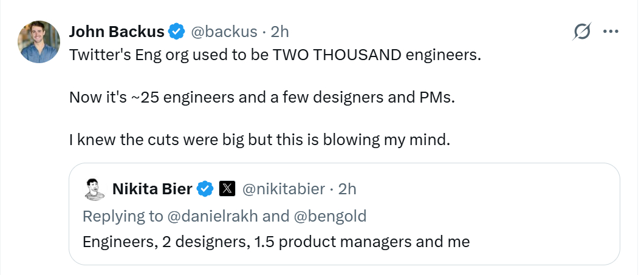Click the "Replying to" label in the quoted tweet
This screenshot has width=644, height=275.
(x=123, y=216)
